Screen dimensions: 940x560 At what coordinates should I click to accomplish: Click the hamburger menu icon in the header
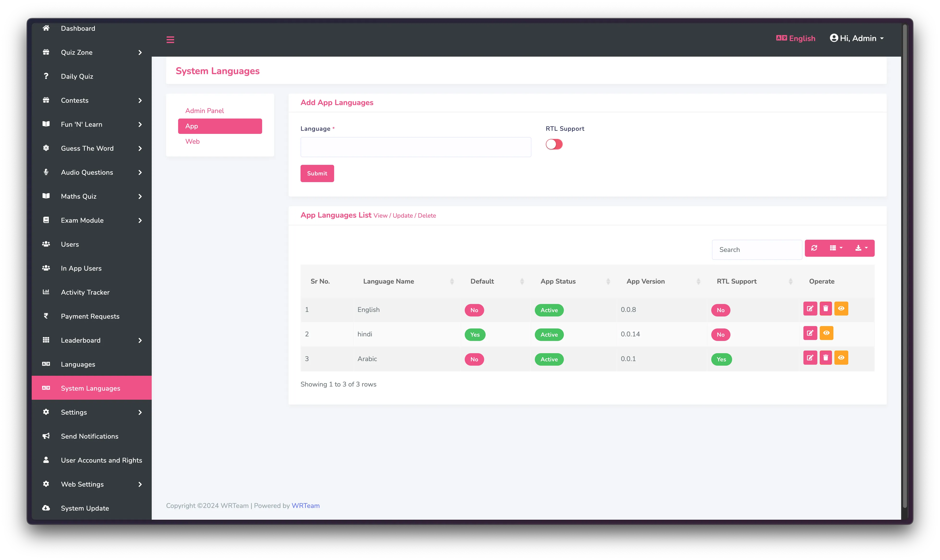[170, 39]
